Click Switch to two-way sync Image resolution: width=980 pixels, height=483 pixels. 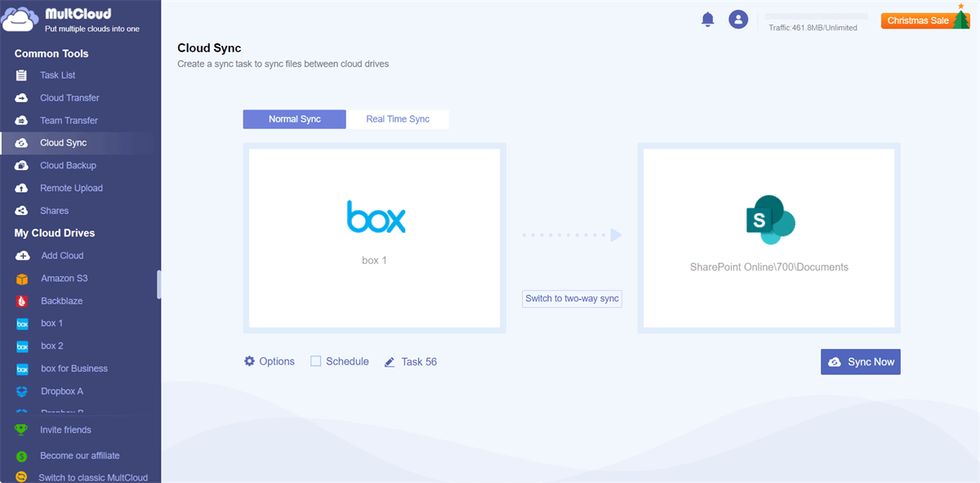pyautogui.click(x=572, y=299)
